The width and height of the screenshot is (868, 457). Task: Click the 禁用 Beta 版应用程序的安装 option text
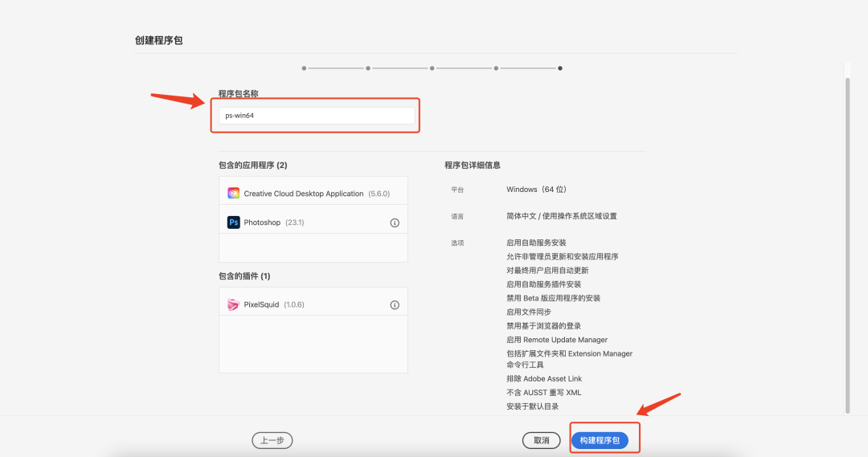tap(554, 298)
